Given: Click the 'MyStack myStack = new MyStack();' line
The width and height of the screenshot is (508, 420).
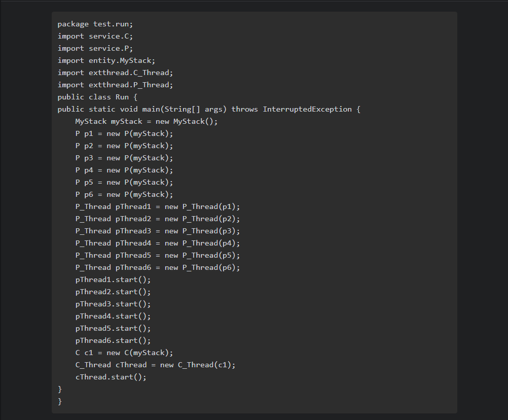Looking at the screenshot, I should 146,121.
